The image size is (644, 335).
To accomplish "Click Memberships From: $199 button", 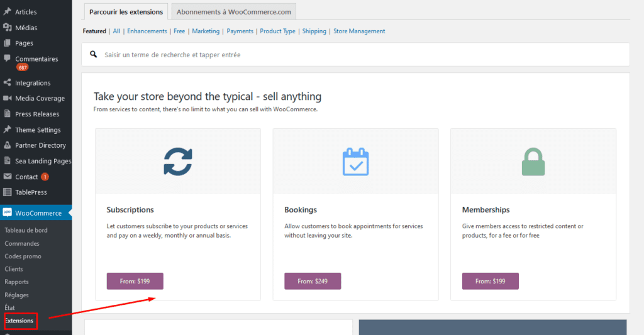I will coord(491,281).
